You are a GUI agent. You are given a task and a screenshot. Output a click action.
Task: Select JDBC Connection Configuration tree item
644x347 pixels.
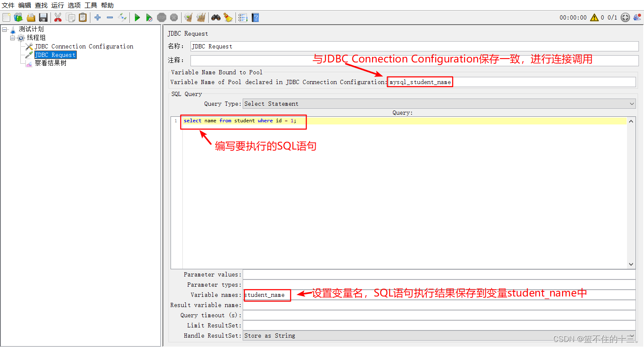pyautogui.click(x=84, y=46)
